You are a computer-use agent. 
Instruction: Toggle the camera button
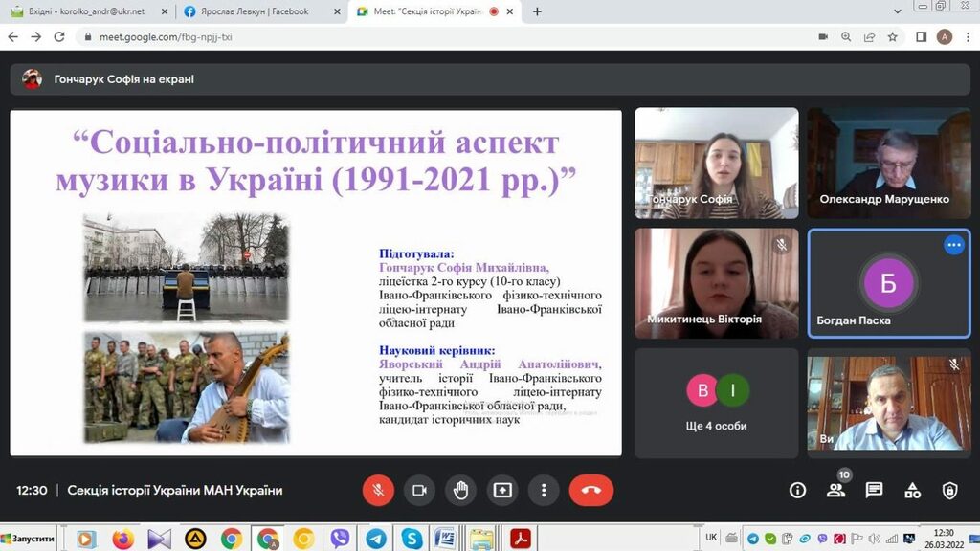point(419,491)
